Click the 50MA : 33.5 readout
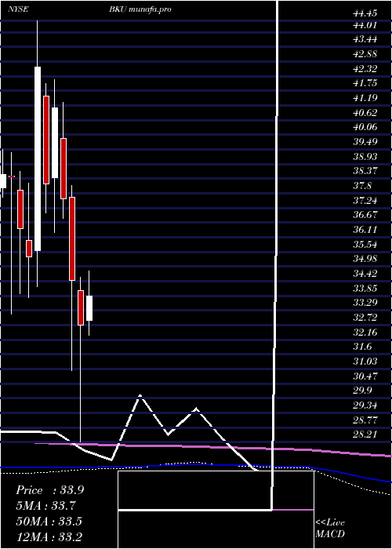Viewport: 392px width, 549px height. (x=49, y=522)
